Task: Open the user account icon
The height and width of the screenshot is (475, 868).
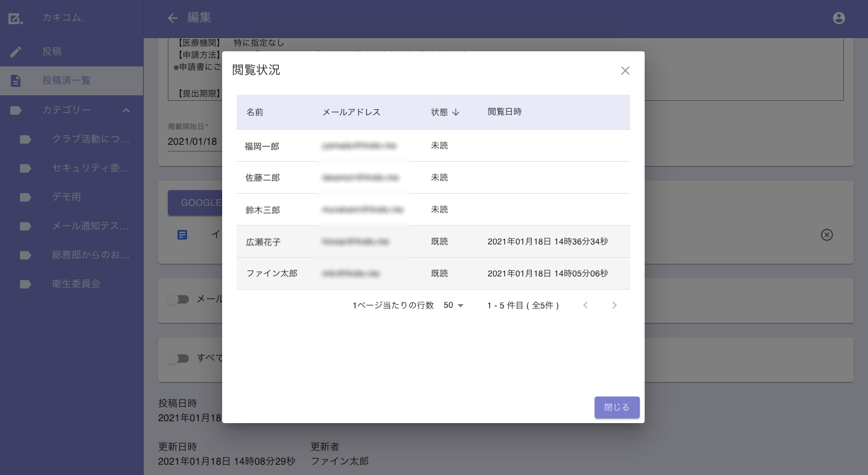Action: pos(838,18)
